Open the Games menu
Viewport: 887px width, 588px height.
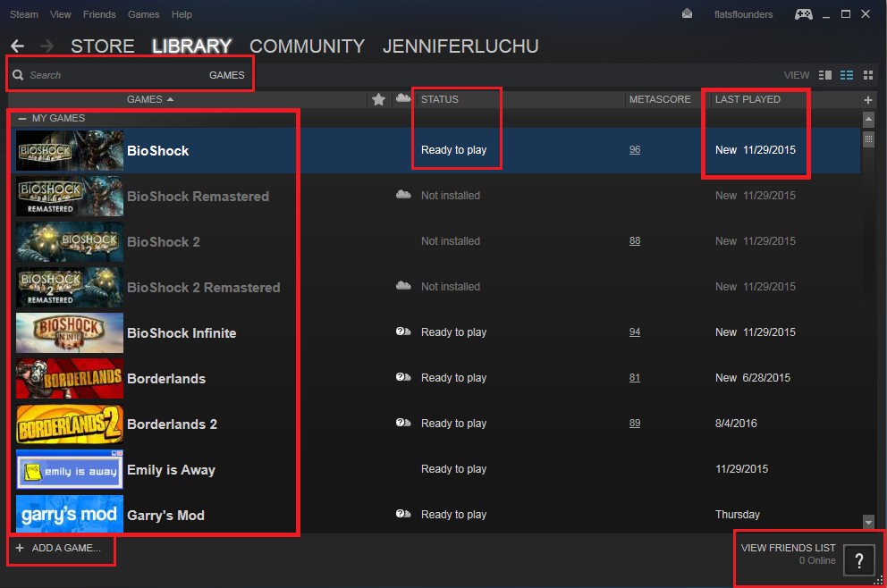click(x=143, y=14)
